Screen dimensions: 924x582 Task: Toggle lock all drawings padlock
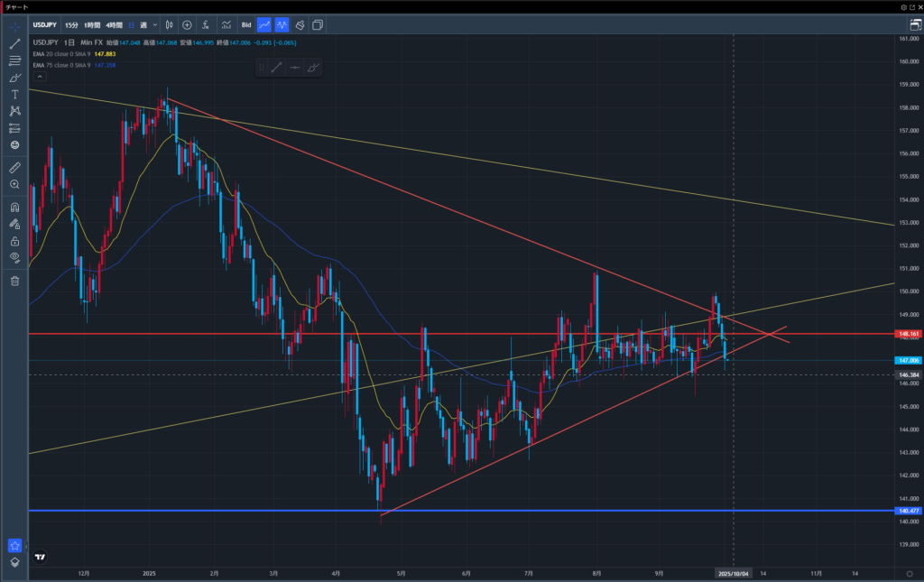coord(14,241)
